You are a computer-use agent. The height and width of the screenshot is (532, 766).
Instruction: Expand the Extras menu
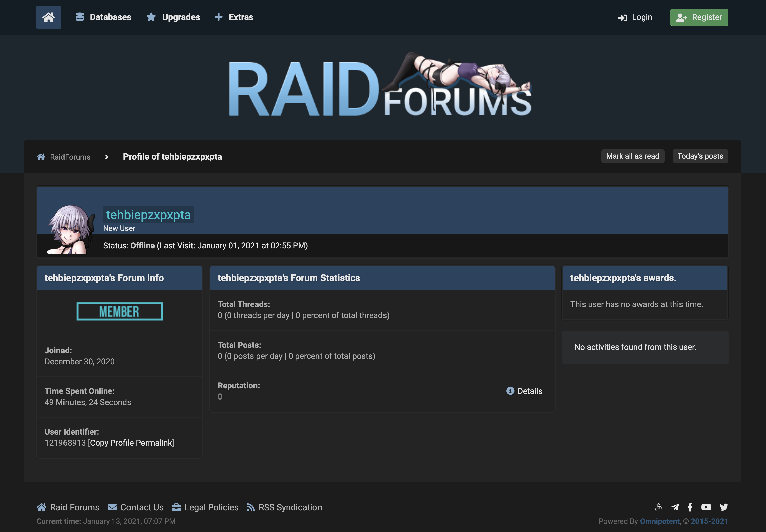coord(234,17)
